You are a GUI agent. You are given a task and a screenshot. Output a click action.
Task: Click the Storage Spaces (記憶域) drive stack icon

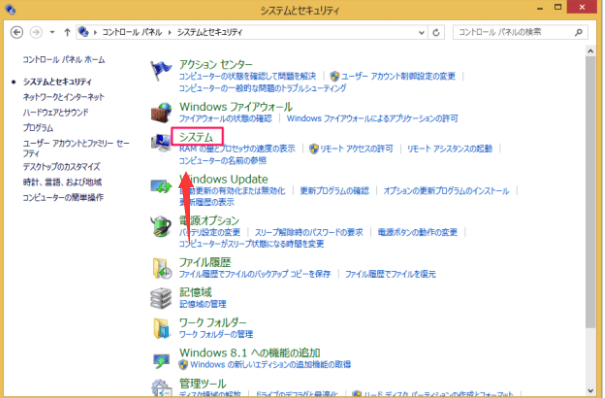161,298
